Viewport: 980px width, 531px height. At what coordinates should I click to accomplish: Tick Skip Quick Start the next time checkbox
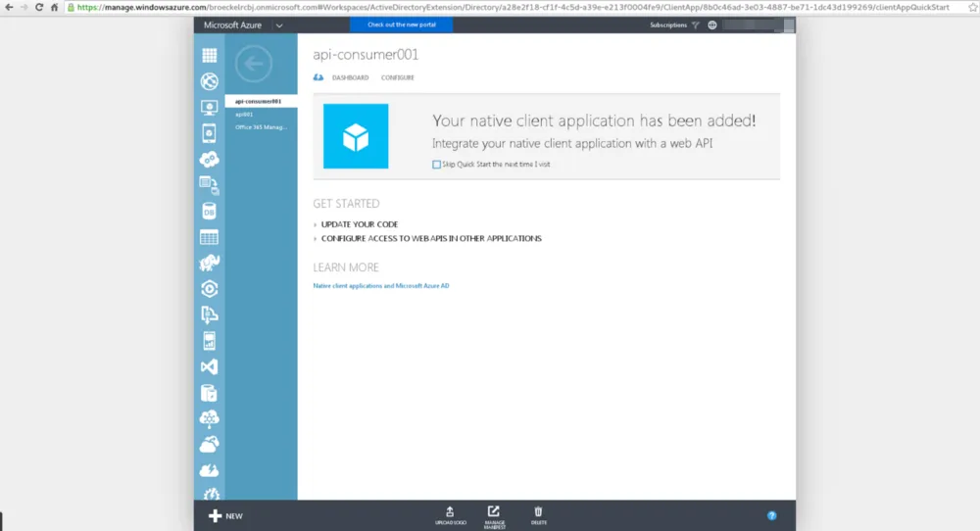[x=436, y=165]
